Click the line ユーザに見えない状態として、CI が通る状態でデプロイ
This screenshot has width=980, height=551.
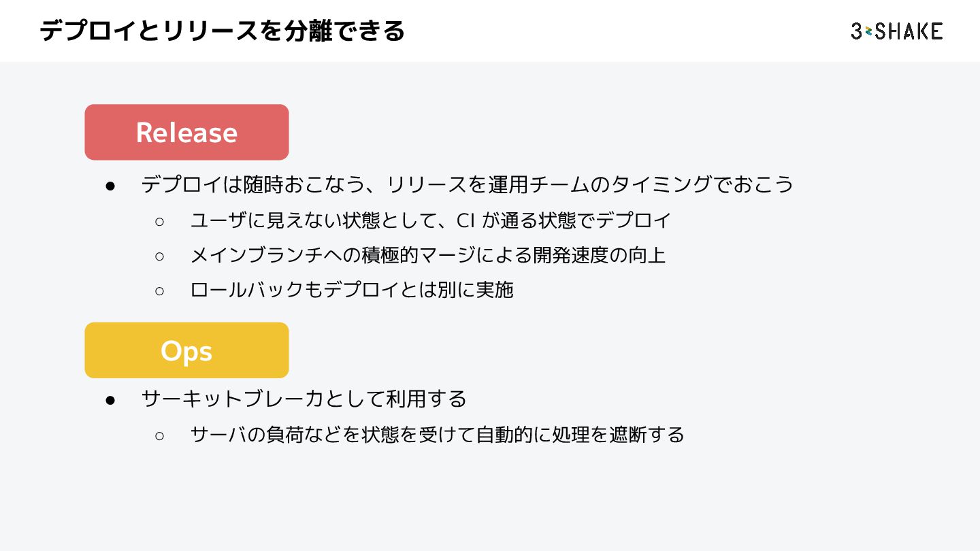430,220
